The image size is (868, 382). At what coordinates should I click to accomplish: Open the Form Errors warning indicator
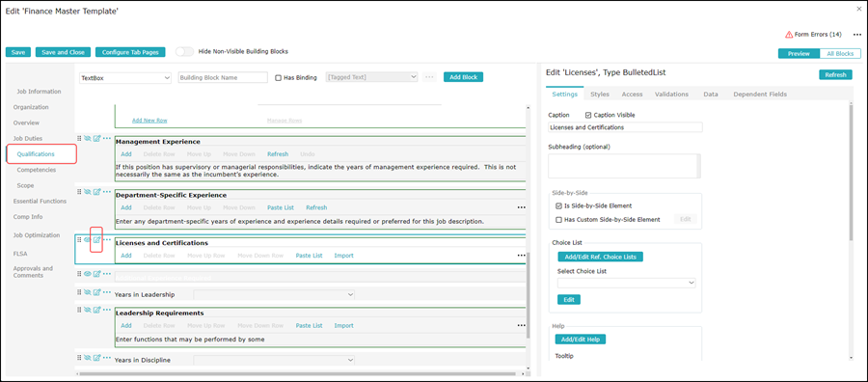[x=813, y=35]
